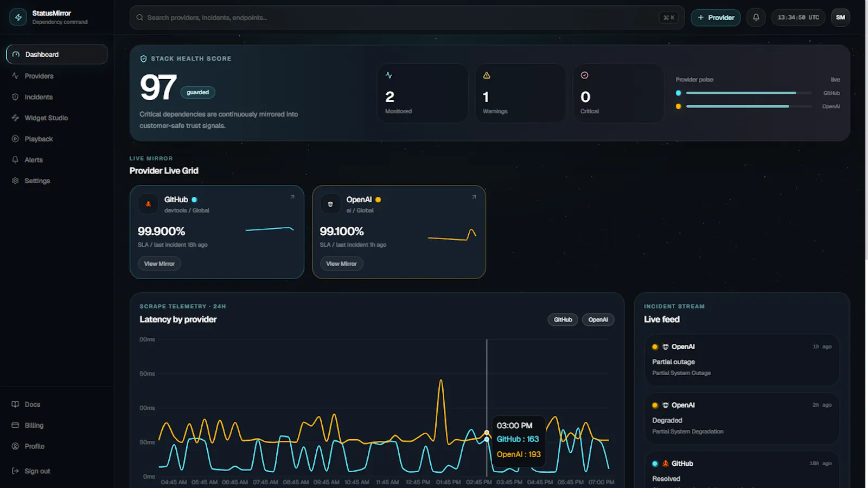
Task: Click the StatusMirror lightning logo icon
Action: tap(18, 17)
